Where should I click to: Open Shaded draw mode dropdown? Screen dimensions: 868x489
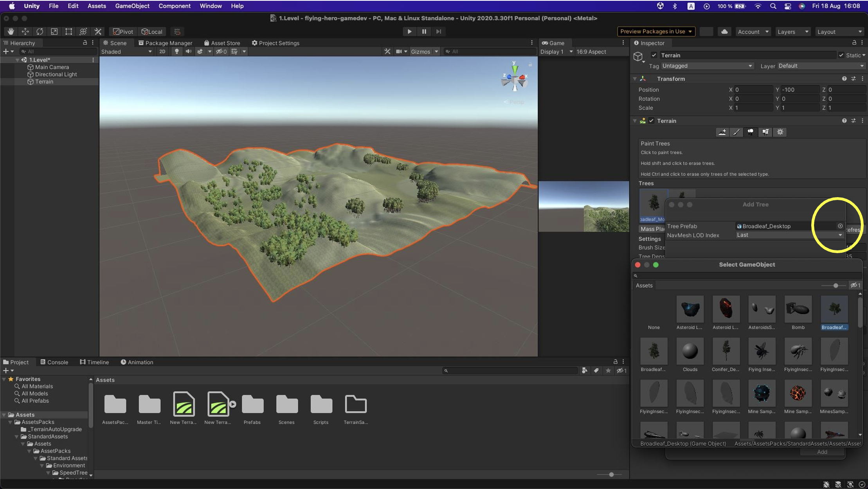coord(126,51)
